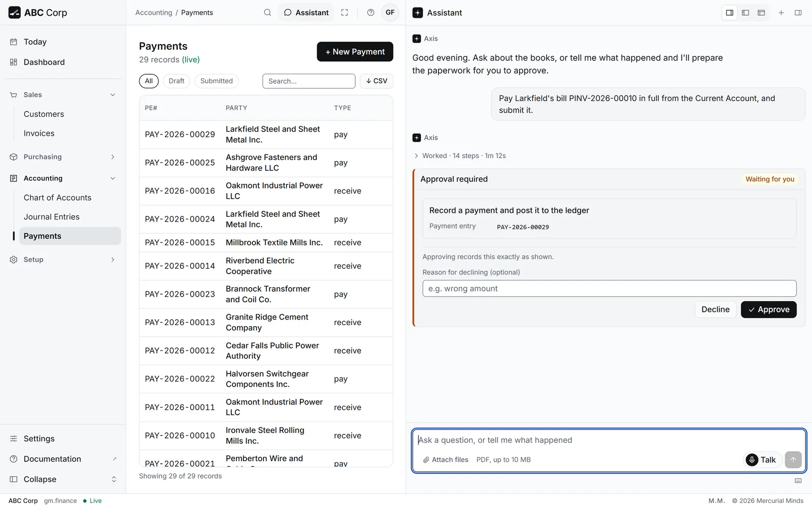Close the assistant panel with far-right icon
This screenshot has height=508, width=812.
798,13
